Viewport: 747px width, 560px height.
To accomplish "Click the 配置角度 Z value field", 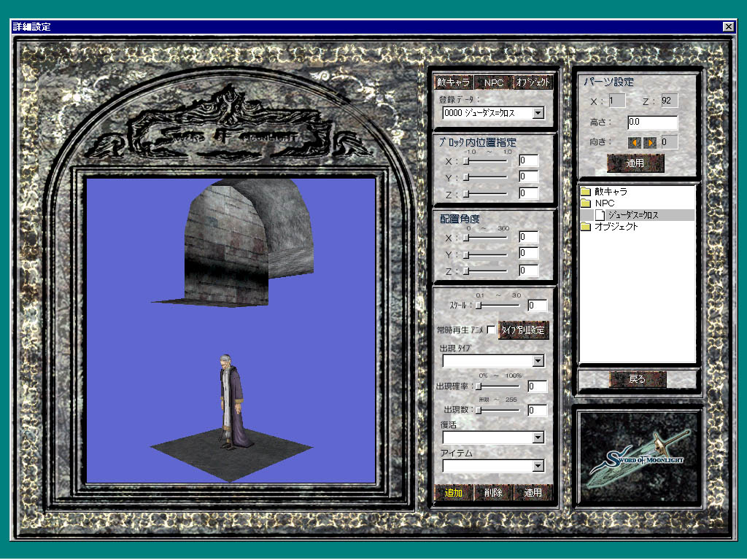I will [528, 271].
